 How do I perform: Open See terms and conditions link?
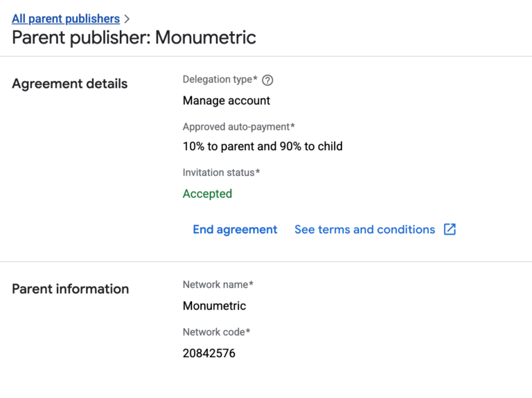coord(365,230)
